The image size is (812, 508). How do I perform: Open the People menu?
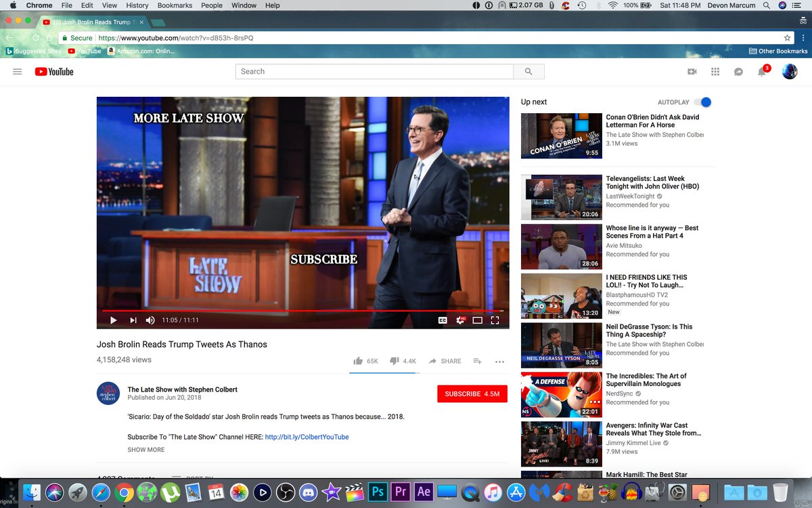click(212, 5)
